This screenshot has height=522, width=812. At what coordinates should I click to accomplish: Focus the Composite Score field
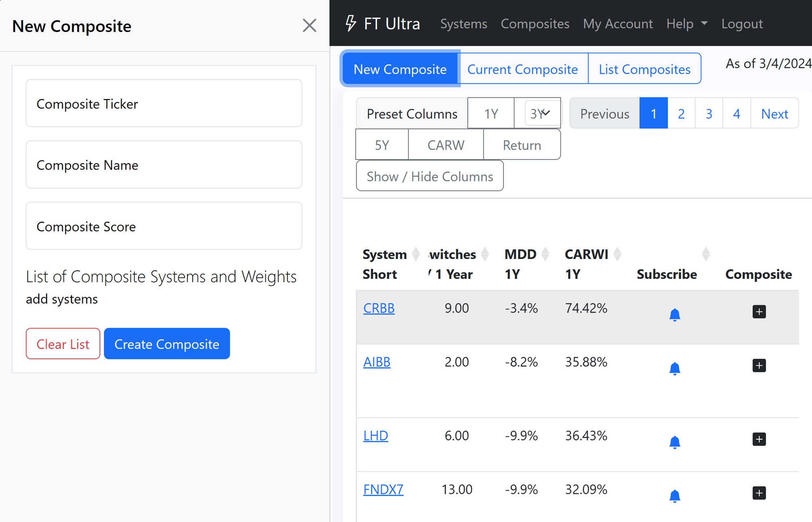[x=164, y=226]
